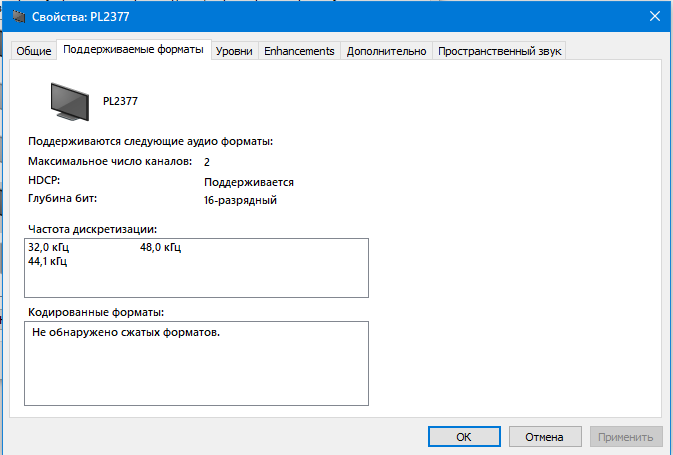Select 32,0 кГц in the sample rate list
This screenshot has width=673, height=455.
[x=49, y=247]
